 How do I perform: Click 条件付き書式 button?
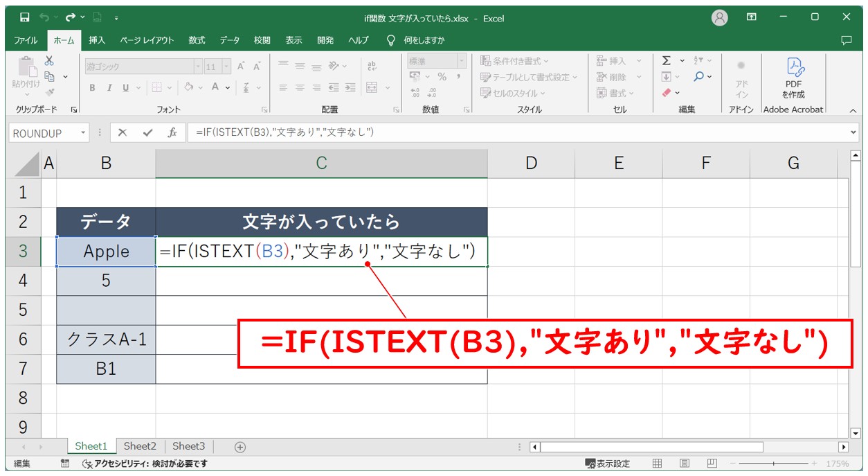coord(515,61)
